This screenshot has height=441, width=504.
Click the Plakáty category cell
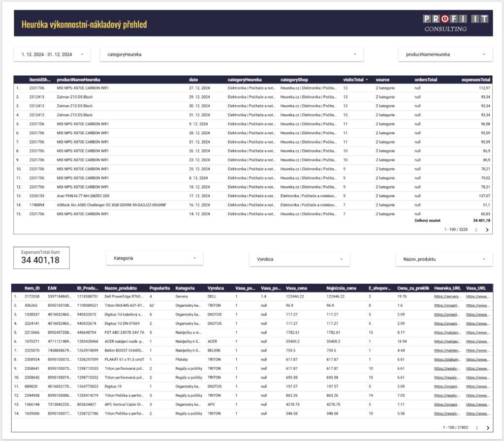pyautogui.click(x=182, y=360)
